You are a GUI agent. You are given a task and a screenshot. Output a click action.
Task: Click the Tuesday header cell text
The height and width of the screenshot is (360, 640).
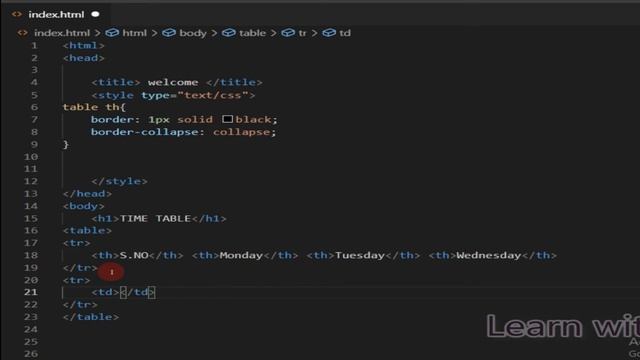click(360, 256)
